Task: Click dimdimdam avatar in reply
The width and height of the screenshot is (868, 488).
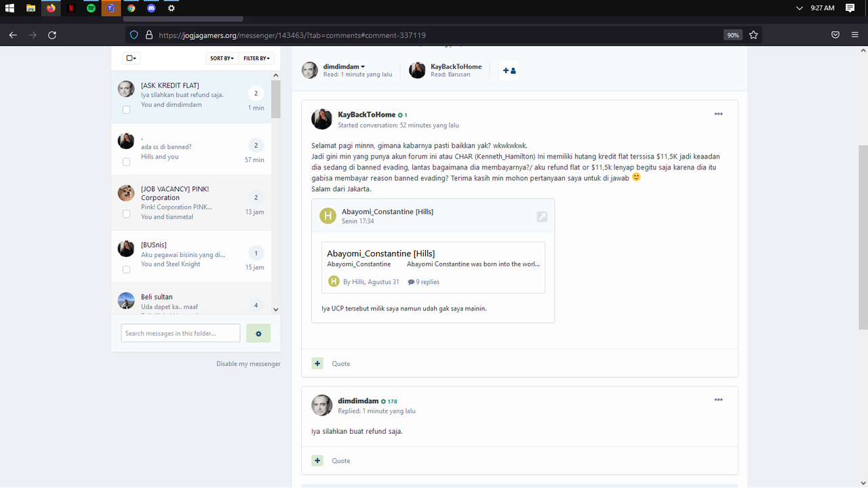Action: point(321,405)
